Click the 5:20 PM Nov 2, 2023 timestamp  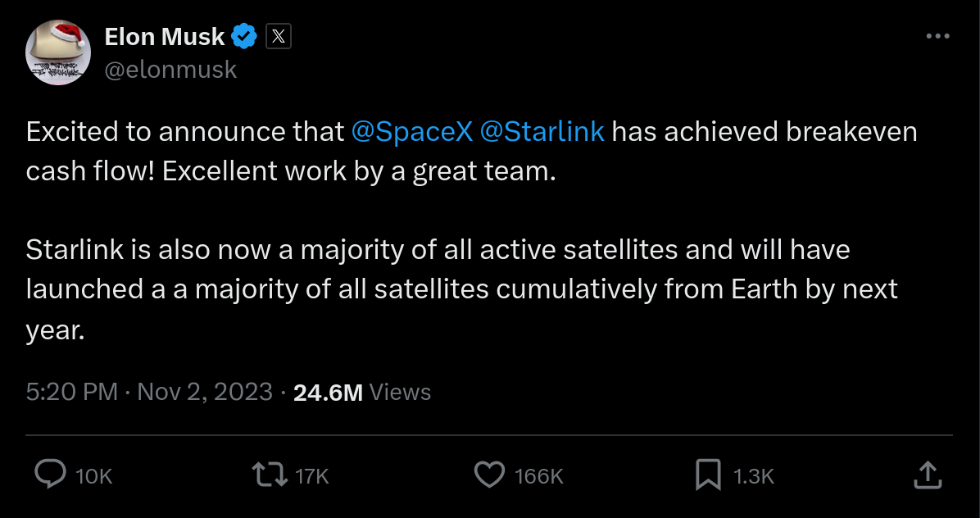click(148, 392)
